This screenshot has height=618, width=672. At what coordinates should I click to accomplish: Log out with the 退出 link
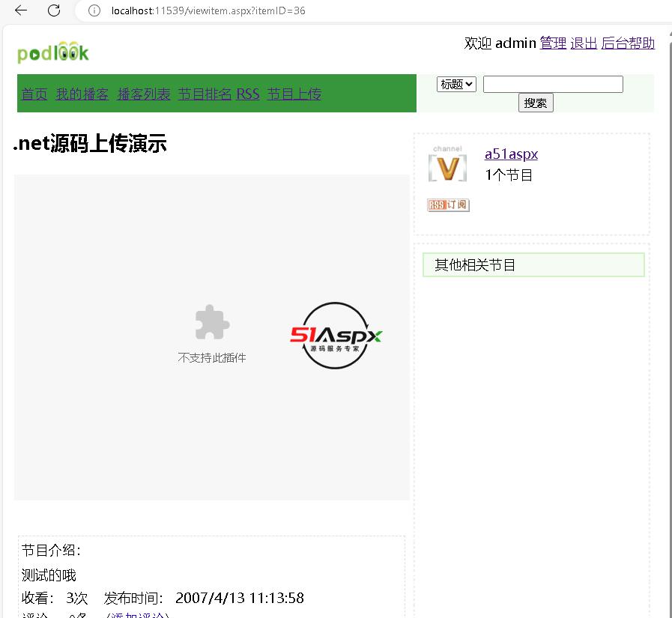[584, 43]
